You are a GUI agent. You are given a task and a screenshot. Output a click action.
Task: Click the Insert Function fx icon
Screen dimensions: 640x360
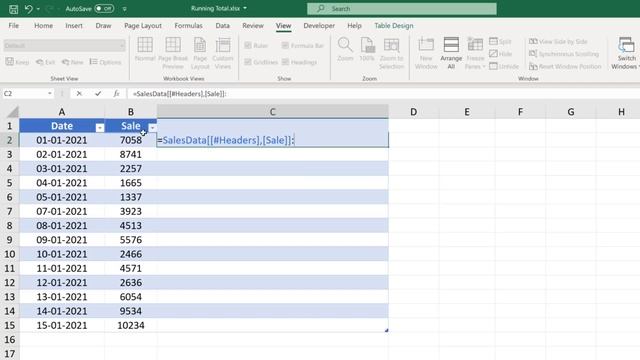click(116, 93)
